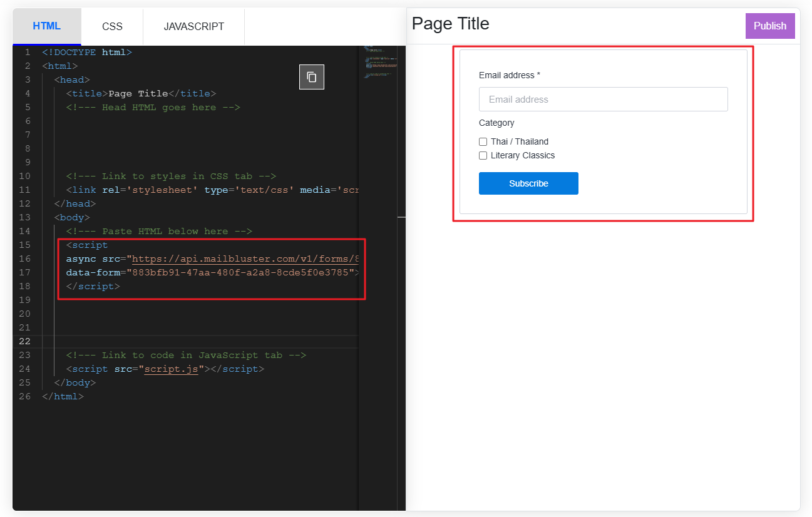Click line number 20 in the gutter

(24, 314)
